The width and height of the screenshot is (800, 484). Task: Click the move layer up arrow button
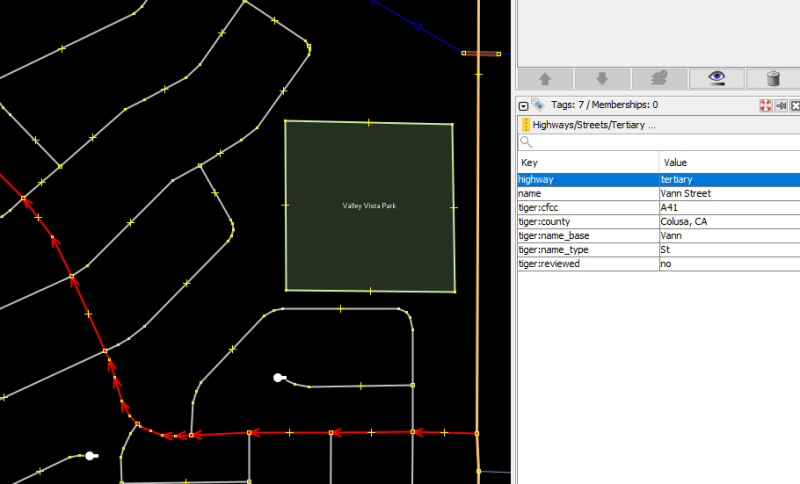[545, 79]
